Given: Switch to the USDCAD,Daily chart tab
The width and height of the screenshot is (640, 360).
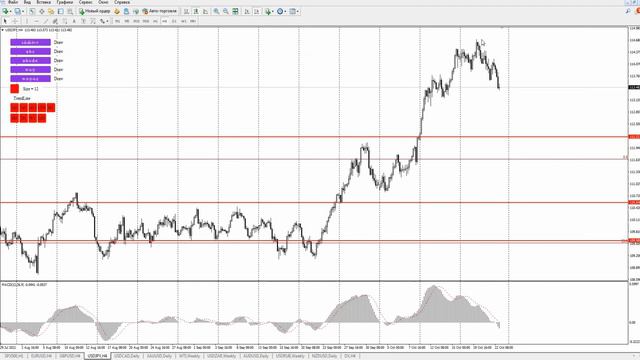Looking at the screenshot, I should [x=127, y=356].
